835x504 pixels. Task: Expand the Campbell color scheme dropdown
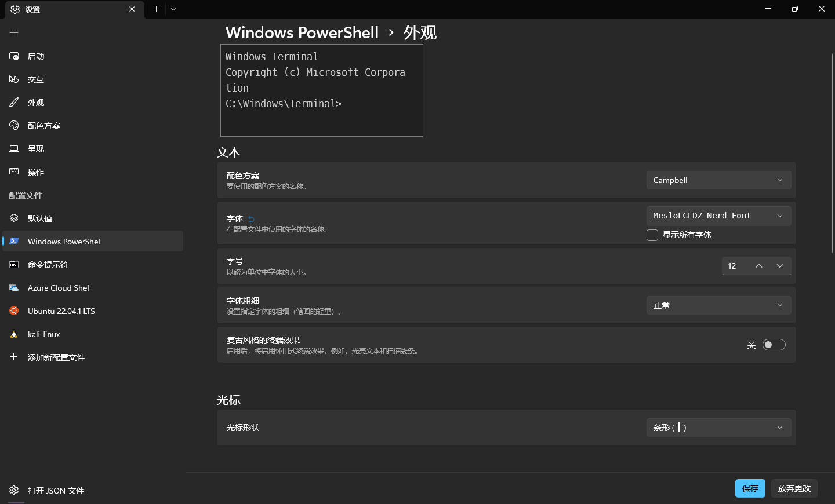coord(718,180)
